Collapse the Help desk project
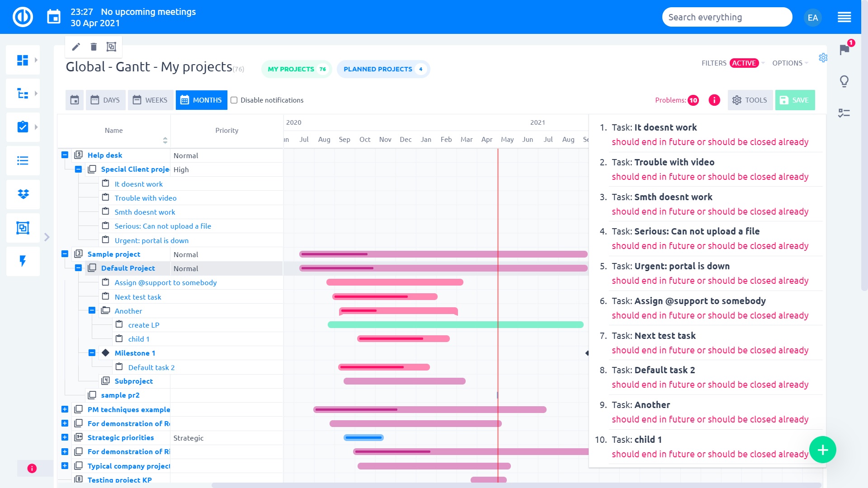This screenshot has width=868, height=488. coord(65,155)
